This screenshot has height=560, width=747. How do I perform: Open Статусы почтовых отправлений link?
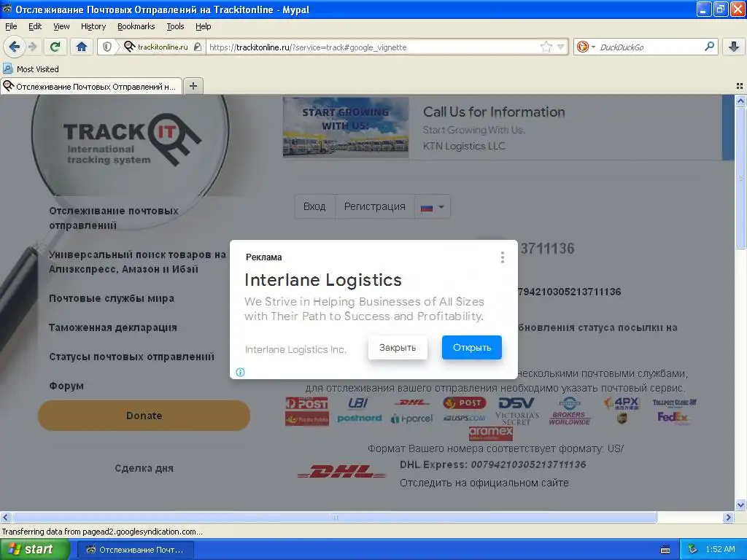131,357
